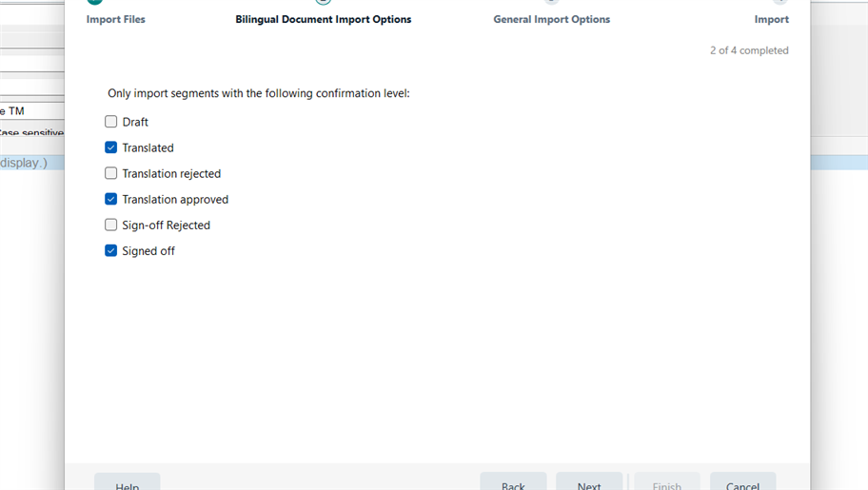
Task: Open Help for the import wizard
Action: [x=128, y=481]
